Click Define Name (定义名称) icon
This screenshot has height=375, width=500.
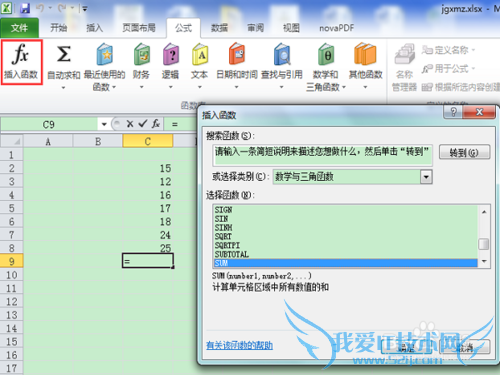[x=427, y=50]
